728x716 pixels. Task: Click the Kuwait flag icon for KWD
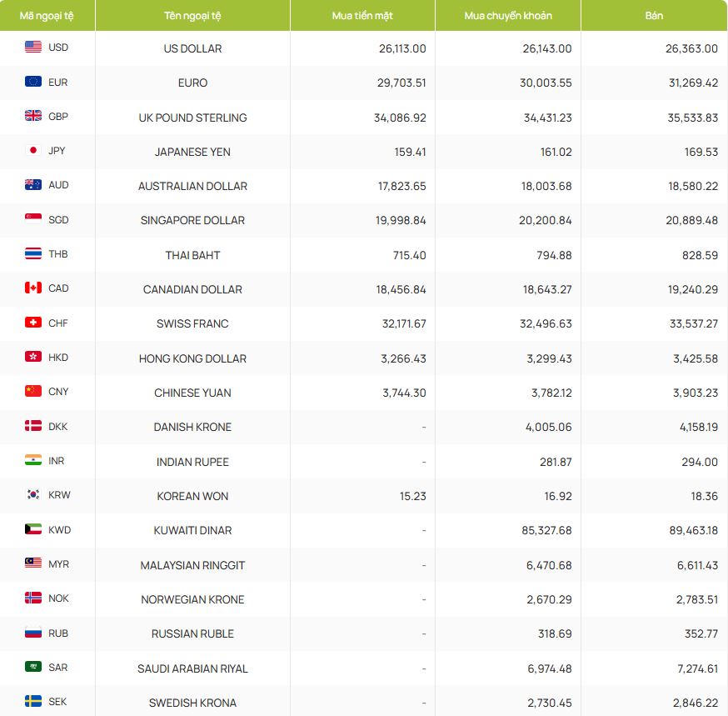[33, 529]
